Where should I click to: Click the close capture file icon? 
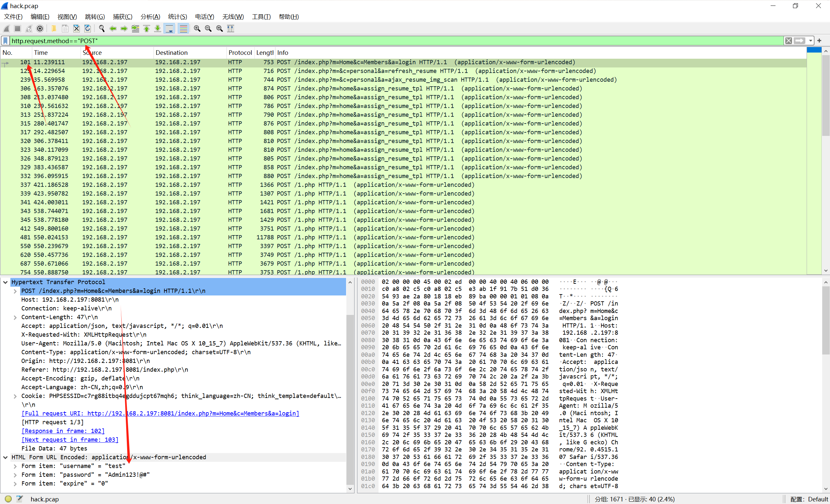click(77, 29)
